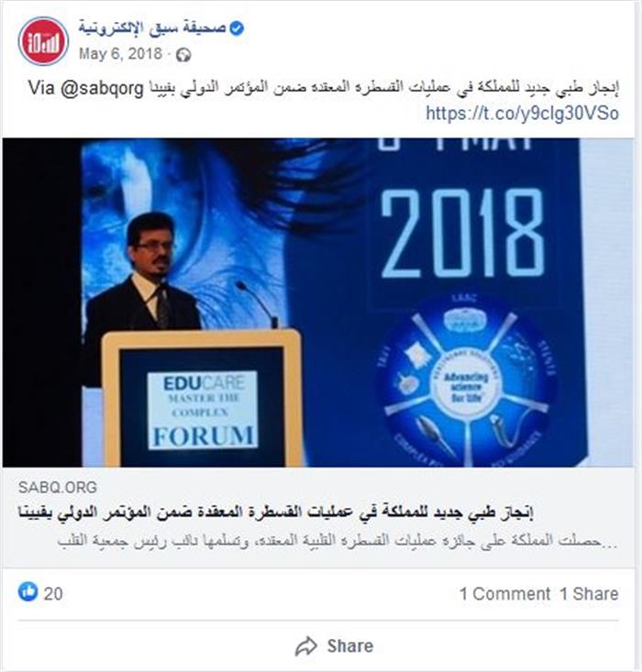
Task: Click the blue verified badge icon
Action: tap(237, 28)
